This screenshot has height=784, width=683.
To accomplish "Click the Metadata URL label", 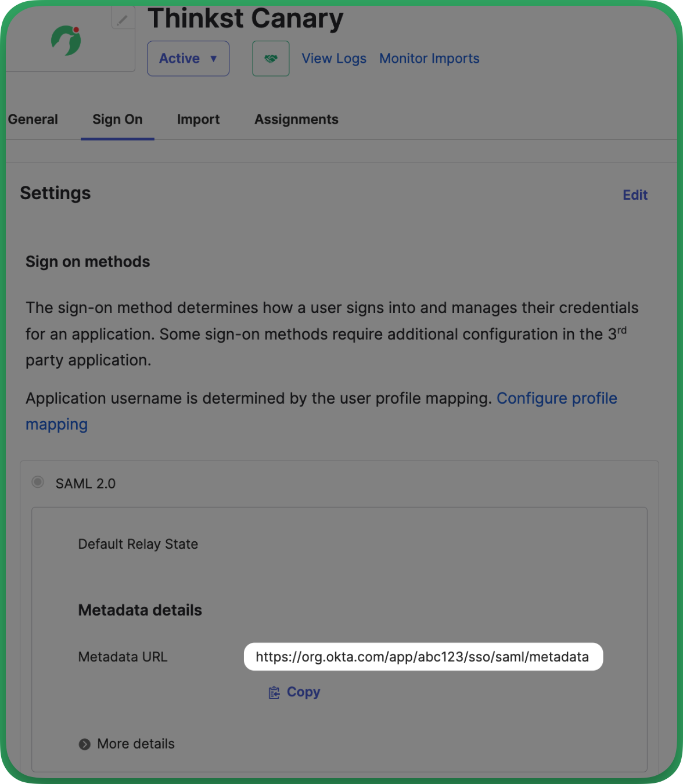I will pyautogui.click(x=123, y=657).
